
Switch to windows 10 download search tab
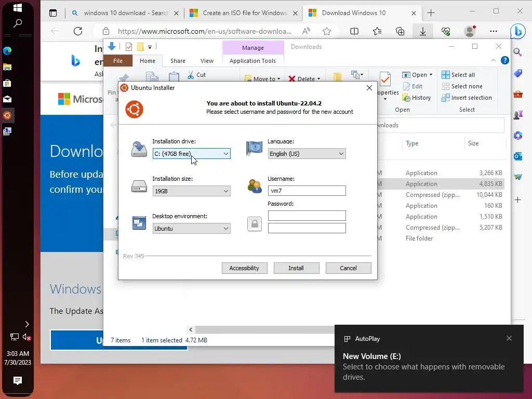pos(126,13)
